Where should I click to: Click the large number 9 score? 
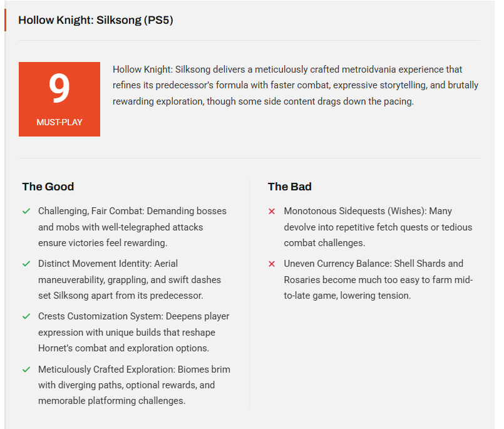[x=59, y=90]
